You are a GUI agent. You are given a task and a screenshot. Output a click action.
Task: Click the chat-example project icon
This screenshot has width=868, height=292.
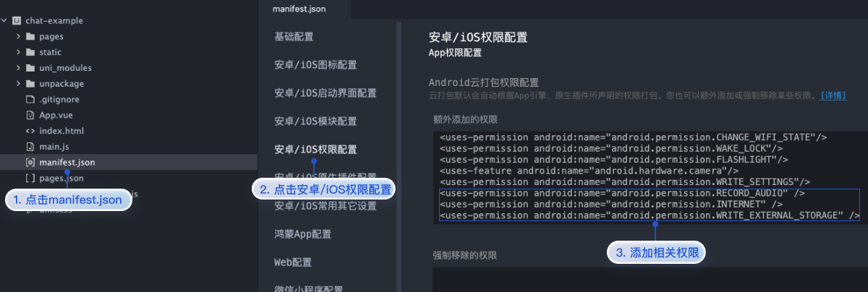(16, 21)
